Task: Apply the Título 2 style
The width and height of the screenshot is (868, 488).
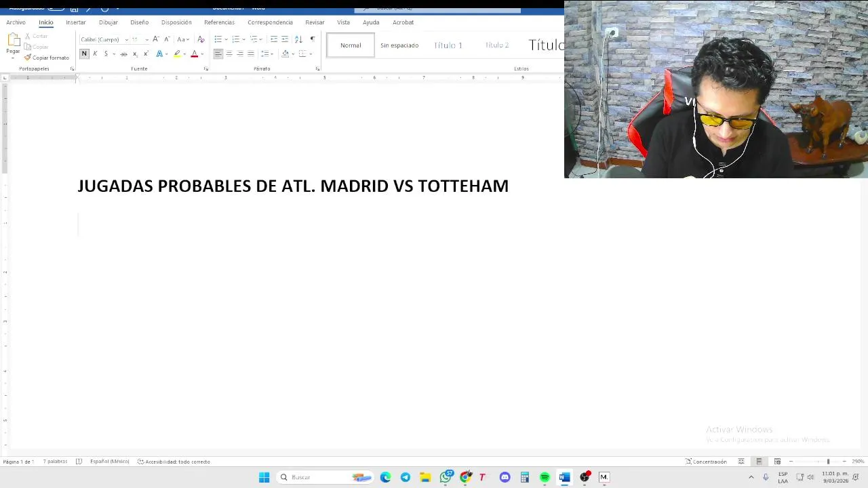Action: point(497,45)
